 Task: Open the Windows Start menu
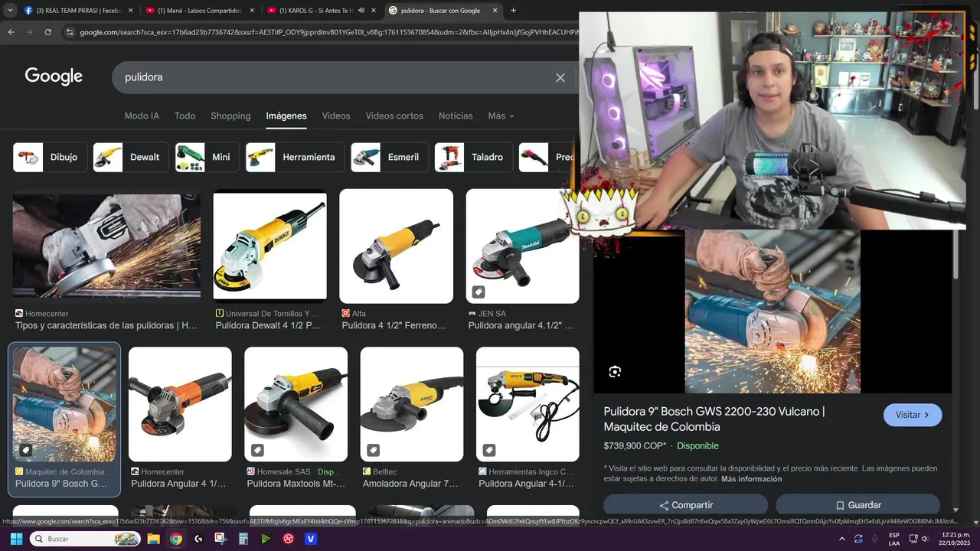16,539
